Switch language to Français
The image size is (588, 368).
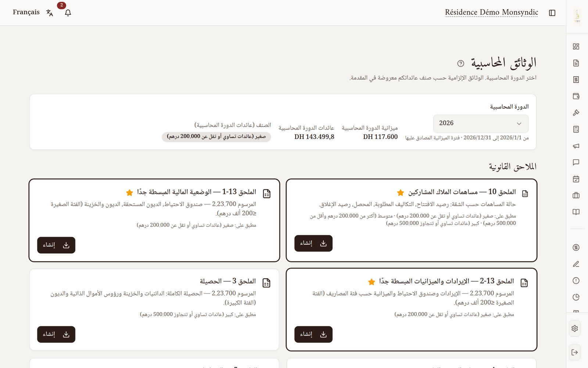coord(26,12)
